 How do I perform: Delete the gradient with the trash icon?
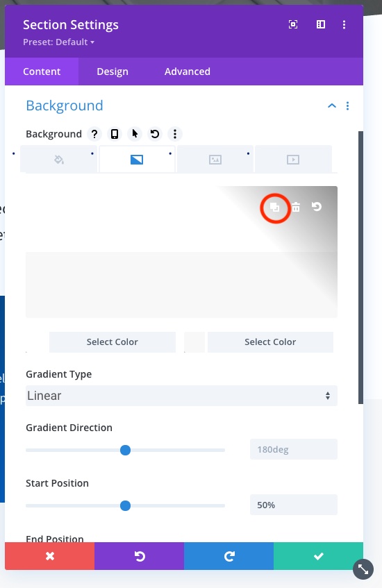tap(296, 207)
